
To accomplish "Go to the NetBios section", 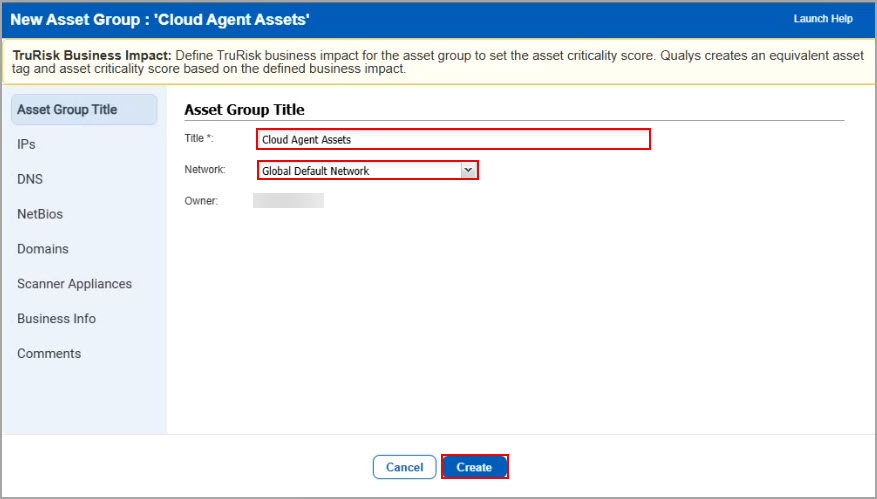I will [40, 214].
